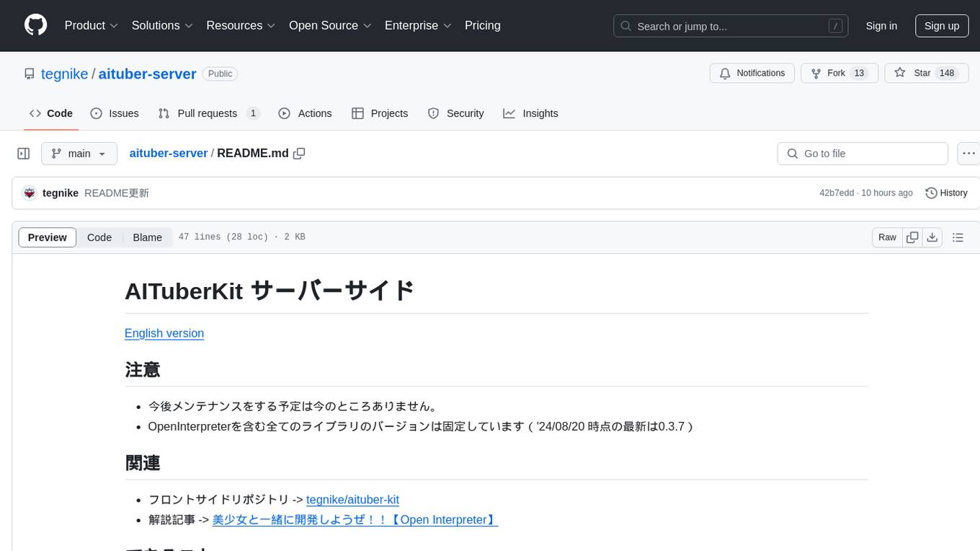Switch to the Projects tab
The width and height of the screenshot is (980, 551).
pos(380,113)
